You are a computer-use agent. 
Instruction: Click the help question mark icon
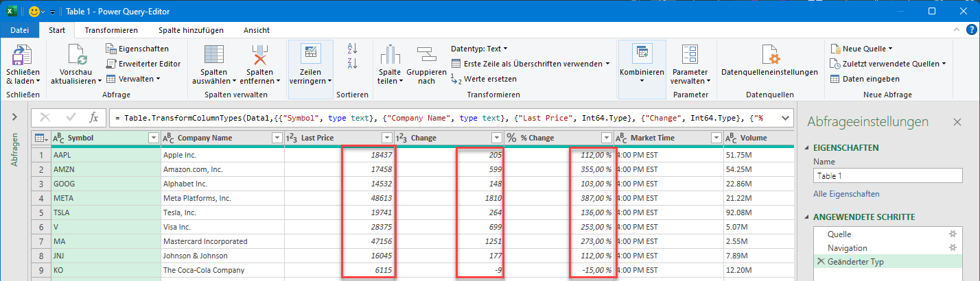point(970,30)
